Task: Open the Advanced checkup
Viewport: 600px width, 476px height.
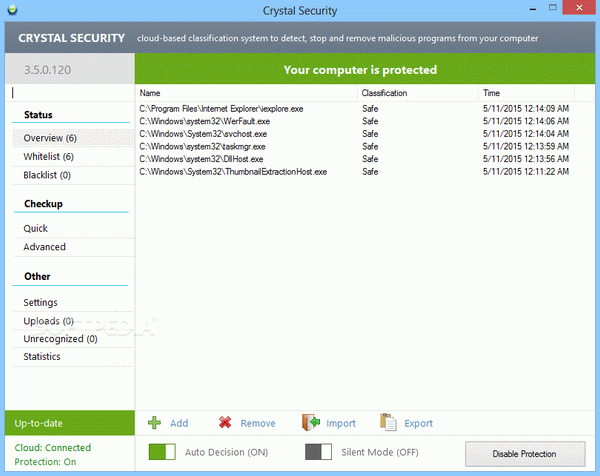Action: point(73,247)
